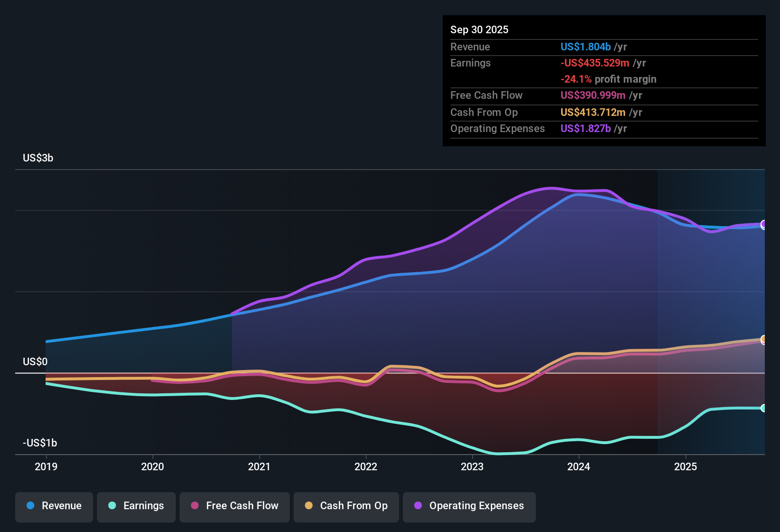Click the Sep 30 2025 tooltip header

pyautogui.click(x=479, y=29)
